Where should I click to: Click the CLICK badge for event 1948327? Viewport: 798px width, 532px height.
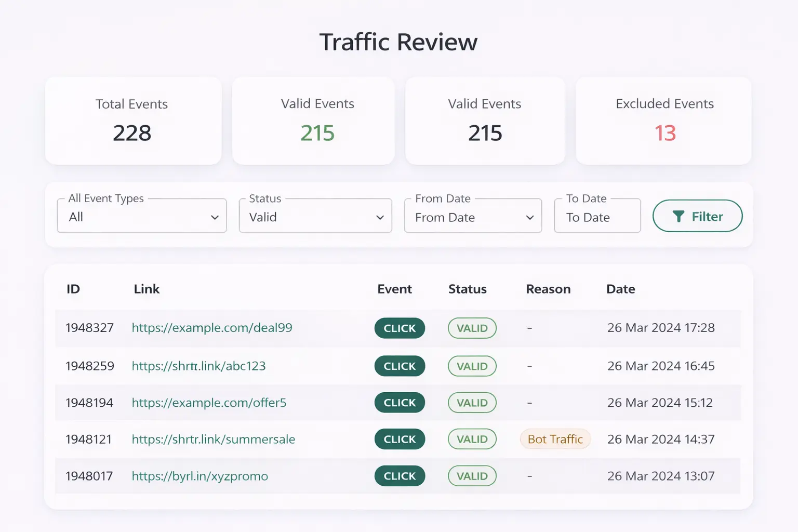tap(400, 328)
